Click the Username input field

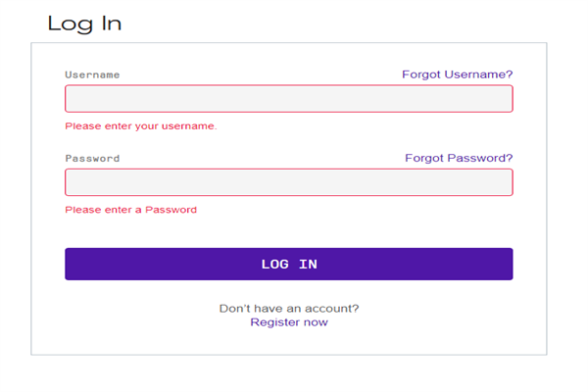coord(288,99)
